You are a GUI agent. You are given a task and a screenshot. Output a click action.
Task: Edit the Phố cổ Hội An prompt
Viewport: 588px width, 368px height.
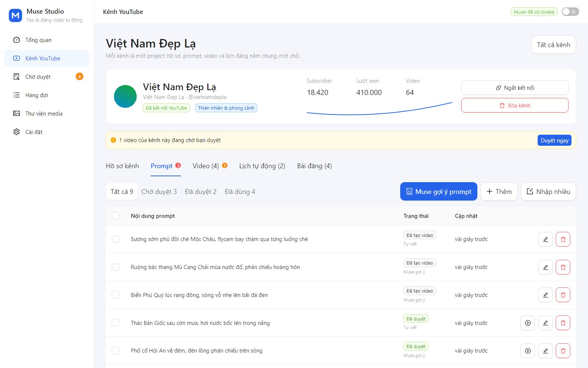pos(545,351)
